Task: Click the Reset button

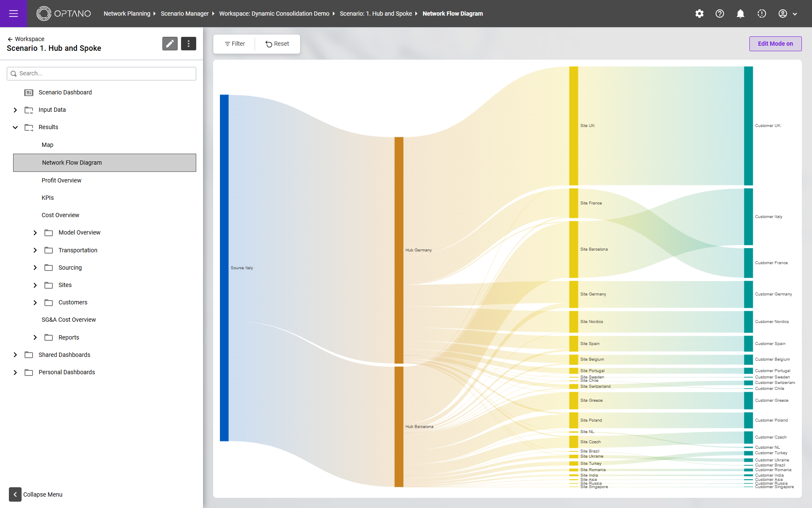Action: (x=277, y=44)
